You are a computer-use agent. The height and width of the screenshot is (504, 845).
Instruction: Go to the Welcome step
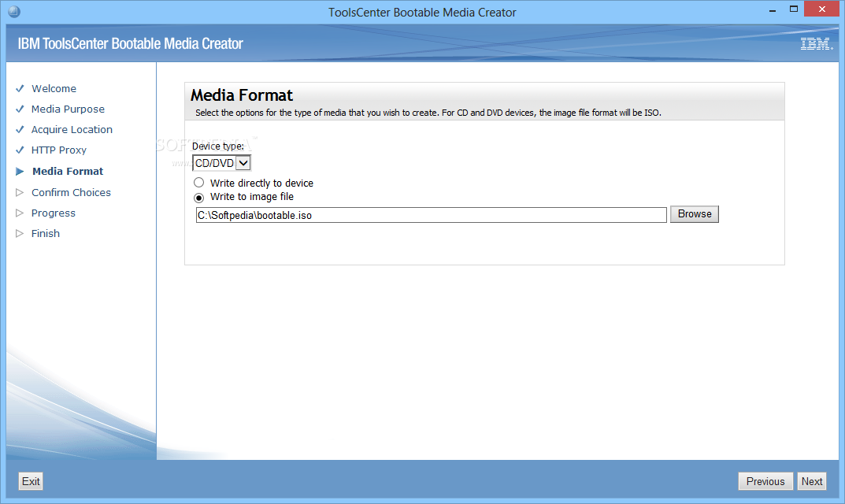(54, 88)
